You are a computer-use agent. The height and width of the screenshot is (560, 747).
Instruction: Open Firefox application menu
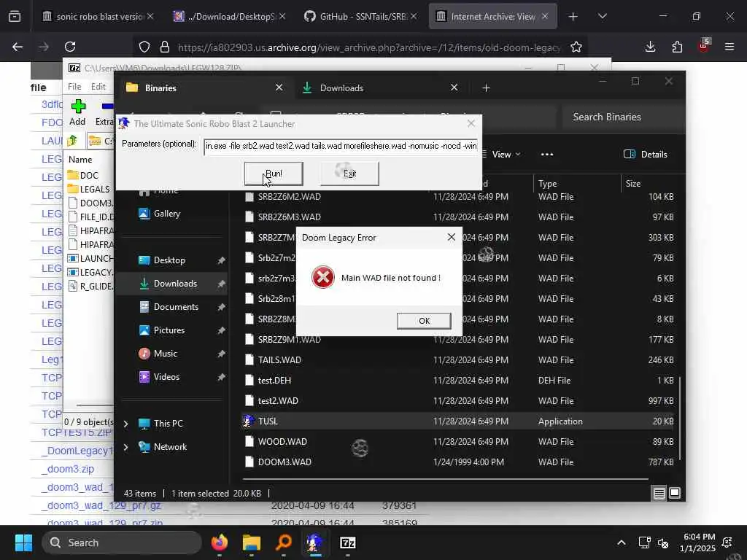click(x=729, y=47)
